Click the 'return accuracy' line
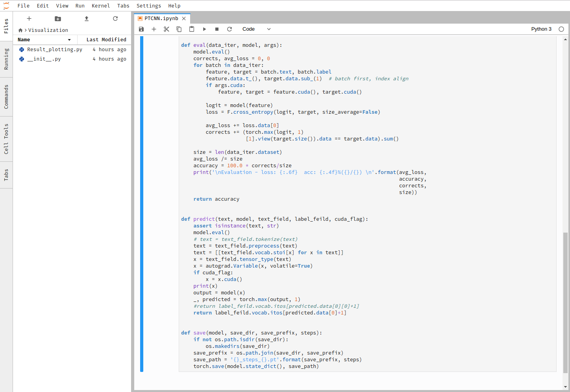The height and width of the screenshot is (392, 570). click(x=216, y=199)
